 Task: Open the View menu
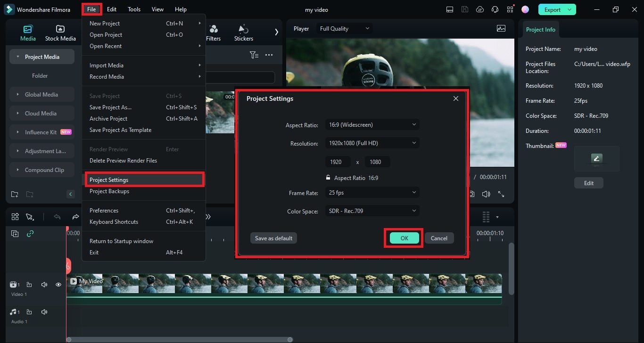(157, 9)
